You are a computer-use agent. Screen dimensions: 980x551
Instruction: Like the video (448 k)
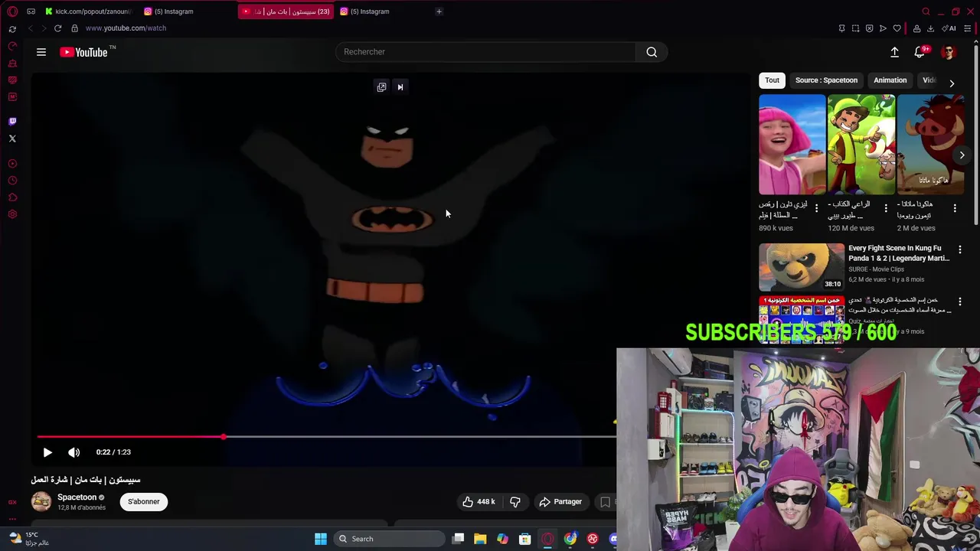click(x=479, y=501)
